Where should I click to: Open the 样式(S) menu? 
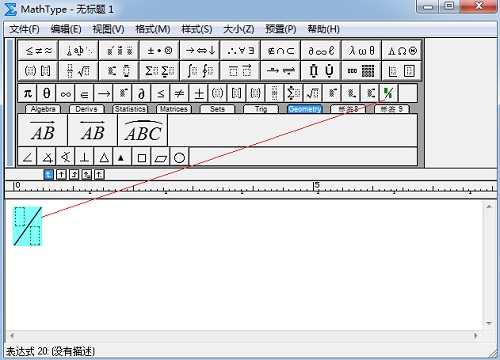pyautogui.click(x=197, y=29)
